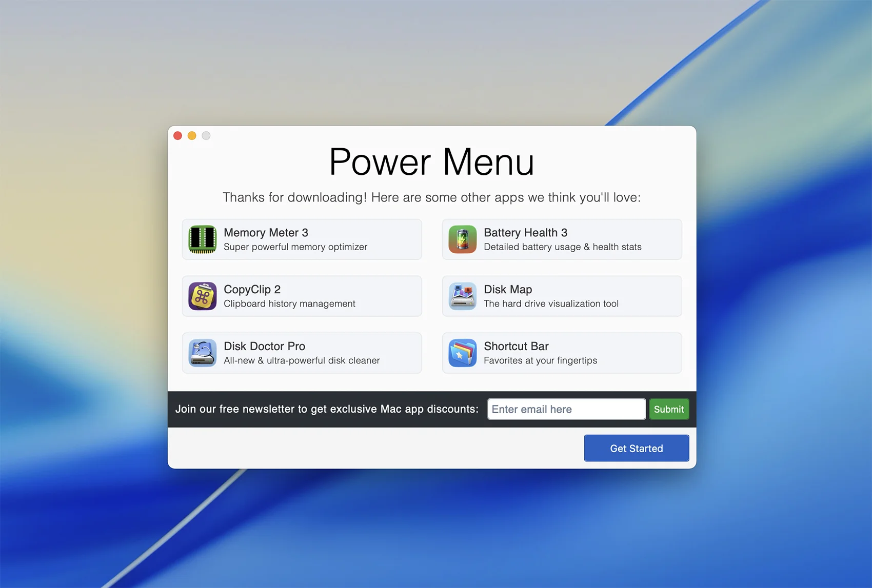The image size is (872, 588).
Task: Click the Disk Doctor Pro icon
Action: [202, 353]
